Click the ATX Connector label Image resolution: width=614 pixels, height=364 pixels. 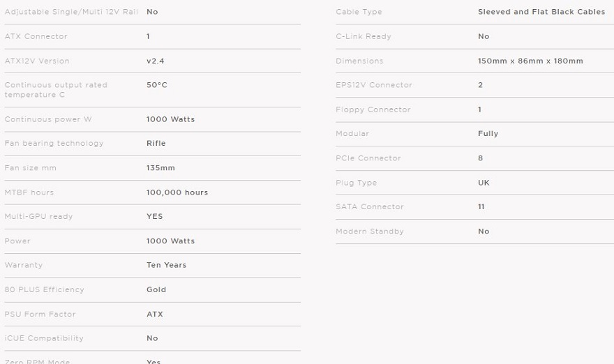(x=36, y=36)
